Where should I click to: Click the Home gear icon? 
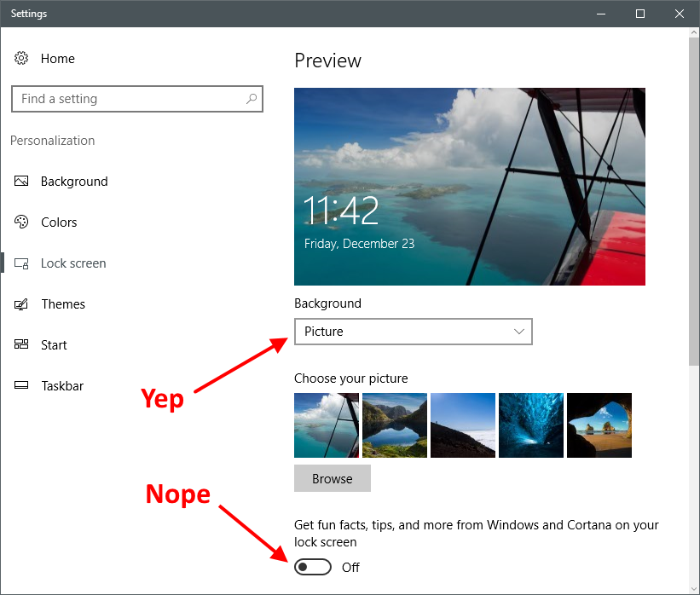21,58
